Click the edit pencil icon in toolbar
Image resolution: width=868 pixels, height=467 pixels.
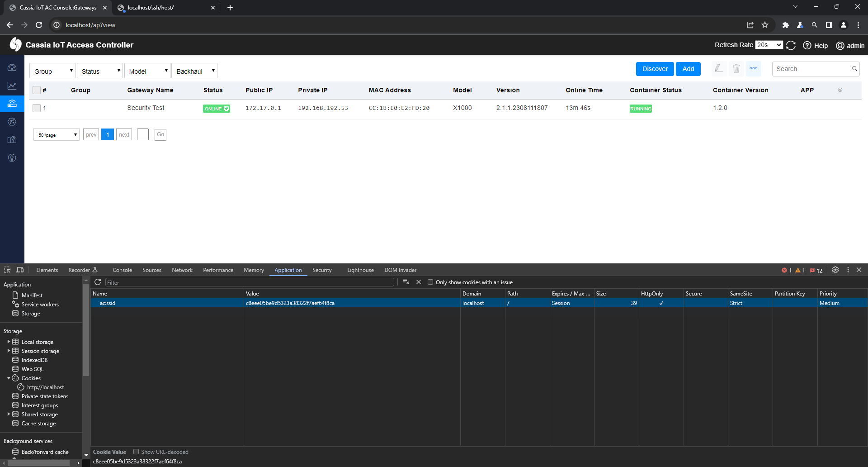[718, 69]
